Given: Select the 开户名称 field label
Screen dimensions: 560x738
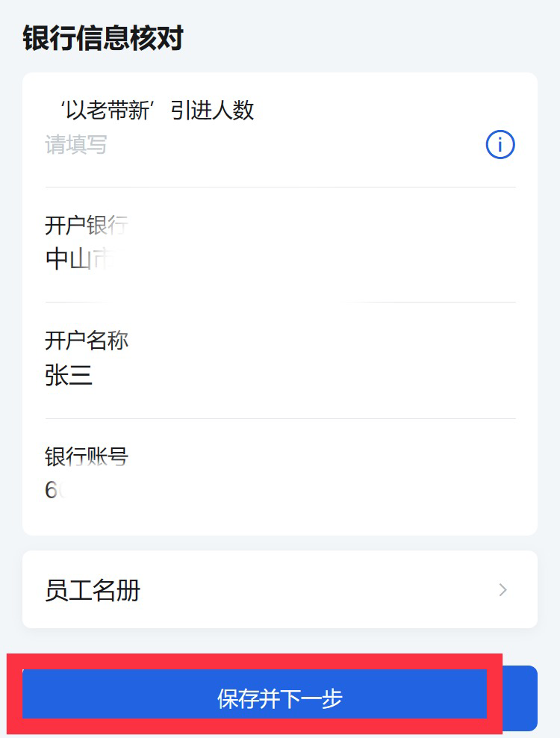Looking at the screenshot, I should click(87, 341).
